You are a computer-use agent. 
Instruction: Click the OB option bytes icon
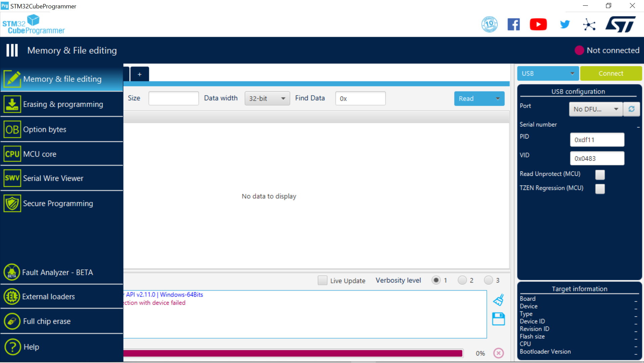click(12, 129)
